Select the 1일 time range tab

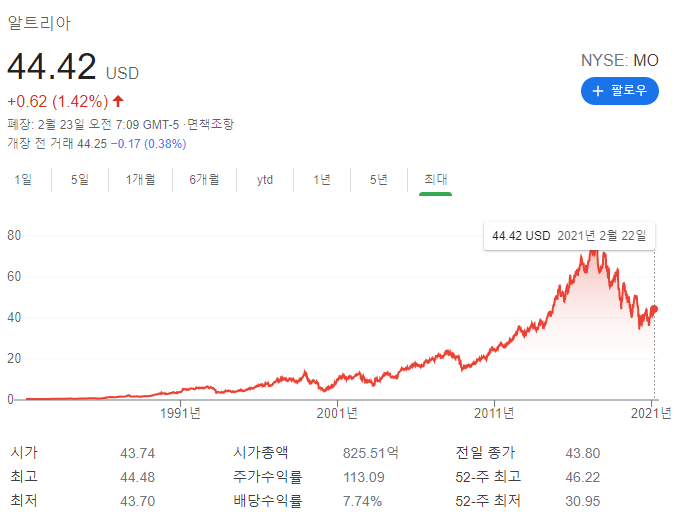click(23, 180)
